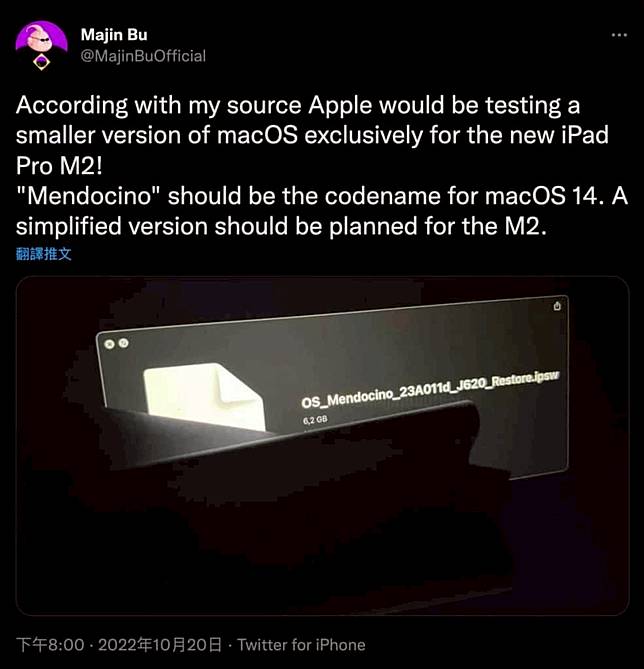Viewport: 644px width, 669px height.
Task: Open the Twitter for iPhone source link
Action: tap(301, 645)
